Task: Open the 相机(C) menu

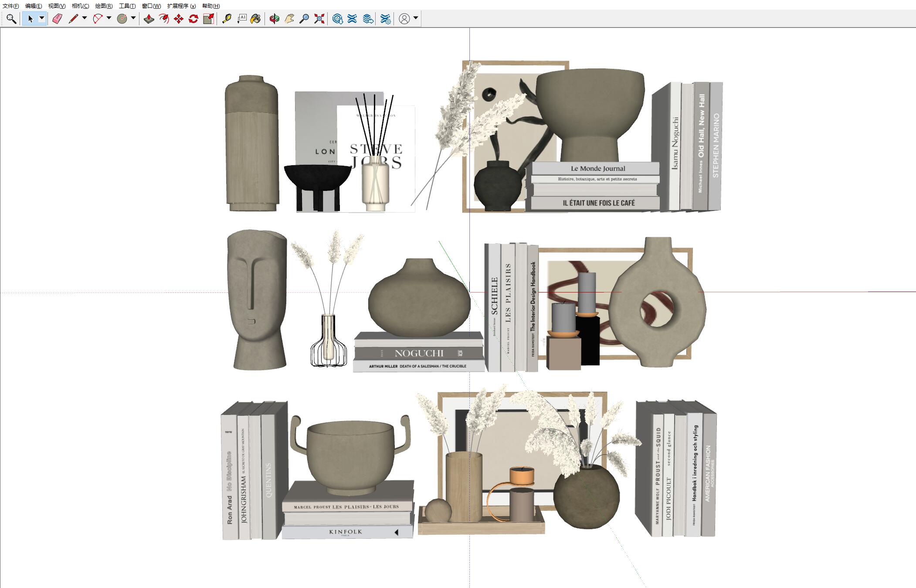Action: coord(80,6)
